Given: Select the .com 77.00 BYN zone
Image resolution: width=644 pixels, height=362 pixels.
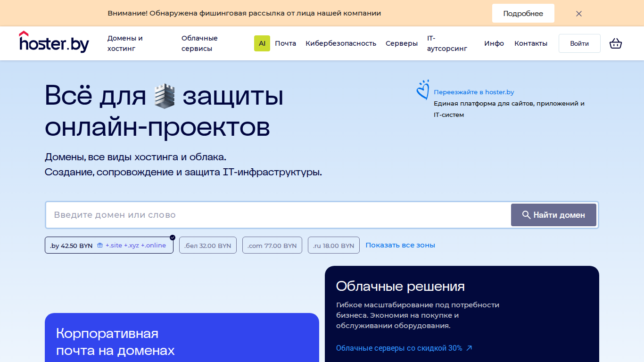Looking at the screenshot, I should click(272, 245).
